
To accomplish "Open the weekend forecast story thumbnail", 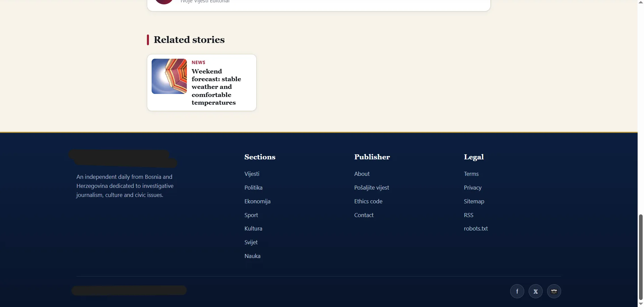I will point(169,76).
